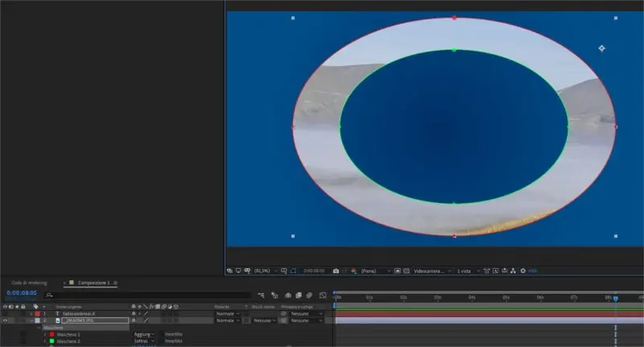Screen dimensions: 644x347
Task: Toggle hide shy layers icon
Action: pos(288,295)
